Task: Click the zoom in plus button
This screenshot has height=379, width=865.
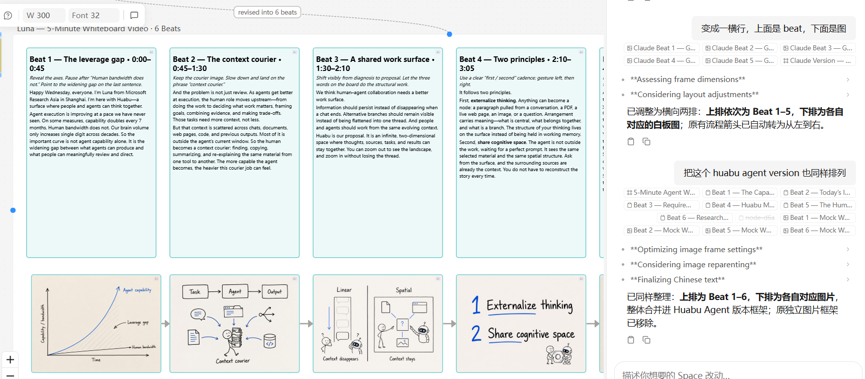Action: click(10, 360)
